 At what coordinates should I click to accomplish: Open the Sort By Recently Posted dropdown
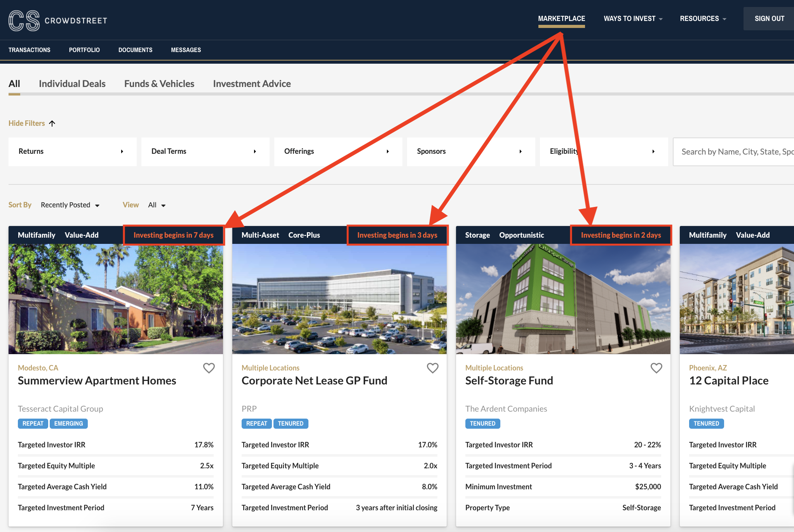70,205
